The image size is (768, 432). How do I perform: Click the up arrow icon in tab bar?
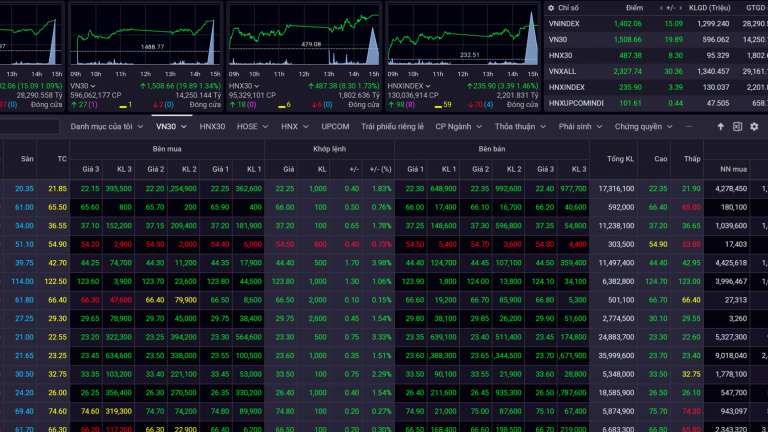720,126
